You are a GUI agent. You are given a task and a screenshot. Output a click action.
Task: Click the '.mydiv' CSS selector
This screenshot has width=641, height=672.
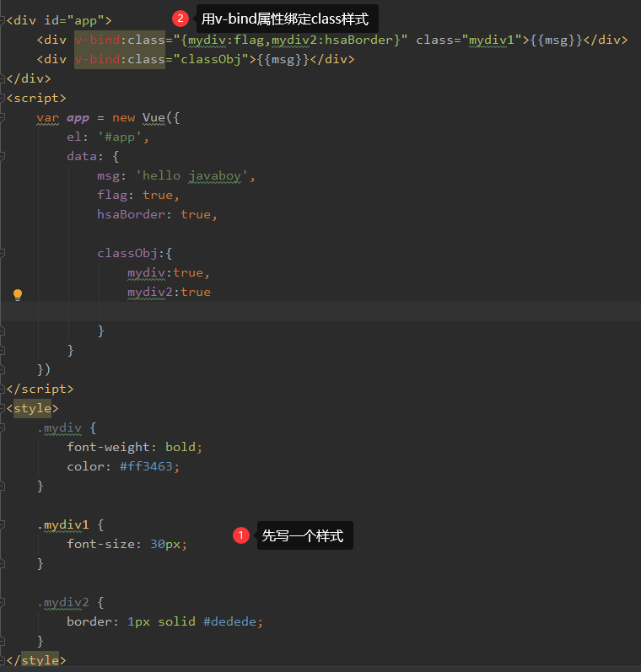[60, 428]
